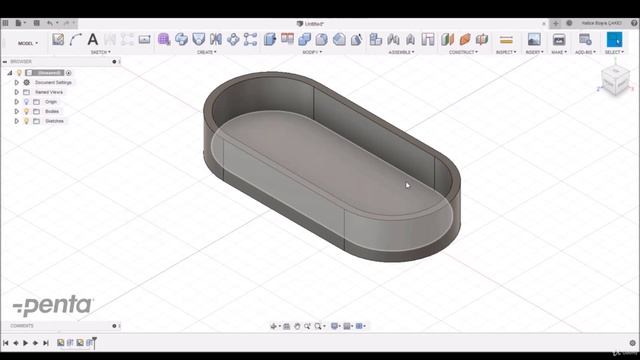Viewport: 640px width, 360px height.
Task: Click the Orbit icon in navigation bar
Action: (x=274, y=326)
